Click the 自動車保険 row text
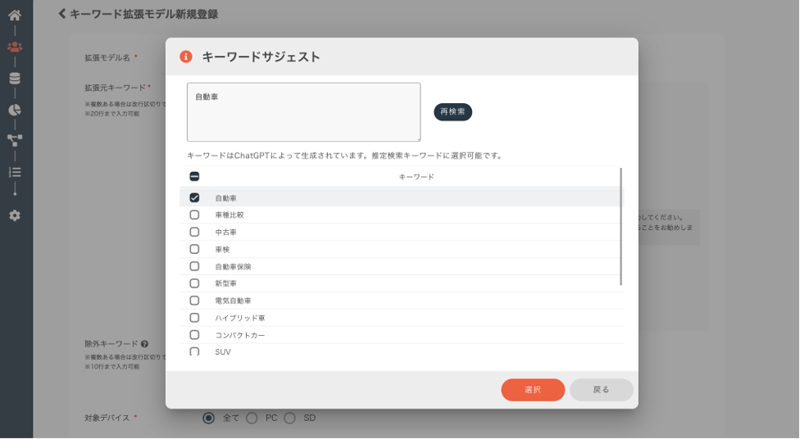The height and width of the screenshot is (439, 800). coord(233,266)
